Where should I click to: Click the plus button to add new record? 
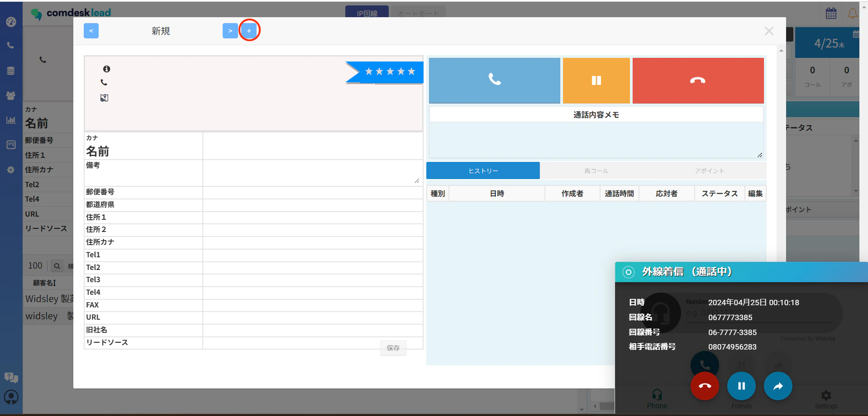tap(249, 31)
